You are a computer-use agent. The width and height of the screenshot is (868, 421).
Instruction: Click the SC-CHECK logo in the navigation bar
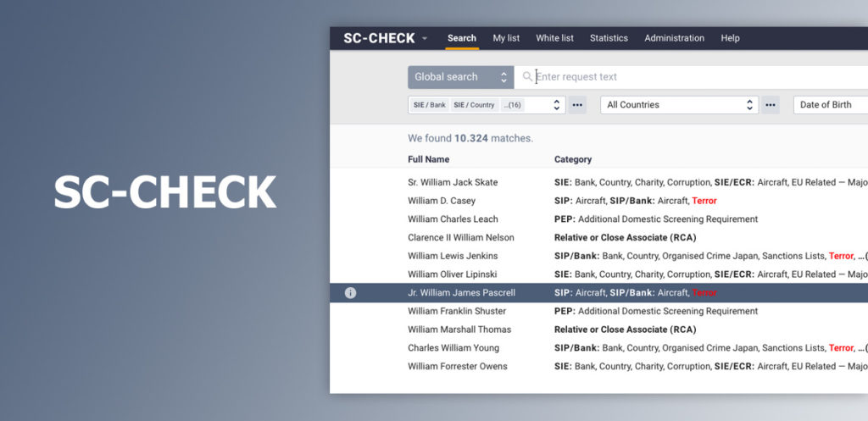click(x=379, y=38)
